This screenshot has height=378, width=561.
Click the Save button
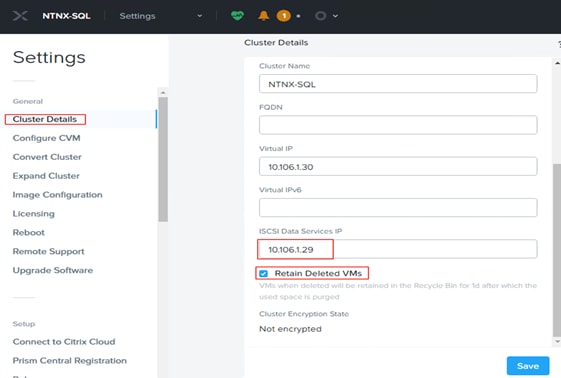528,366
